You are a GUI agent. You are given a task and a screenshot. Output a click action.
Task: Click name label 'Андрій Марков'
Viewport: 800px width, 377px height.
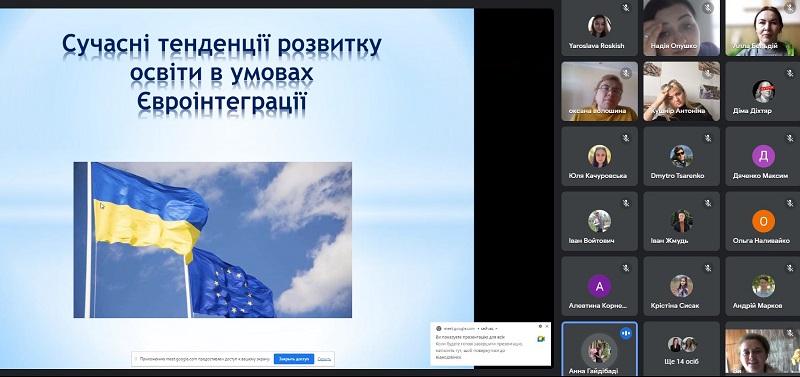(757, 306)
